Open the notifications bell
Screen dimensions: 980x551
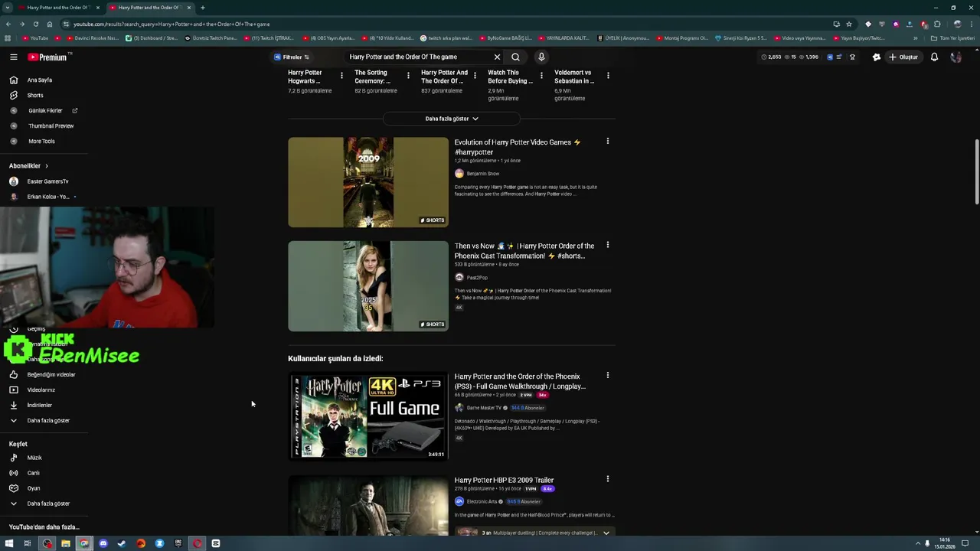click(934, 57)
